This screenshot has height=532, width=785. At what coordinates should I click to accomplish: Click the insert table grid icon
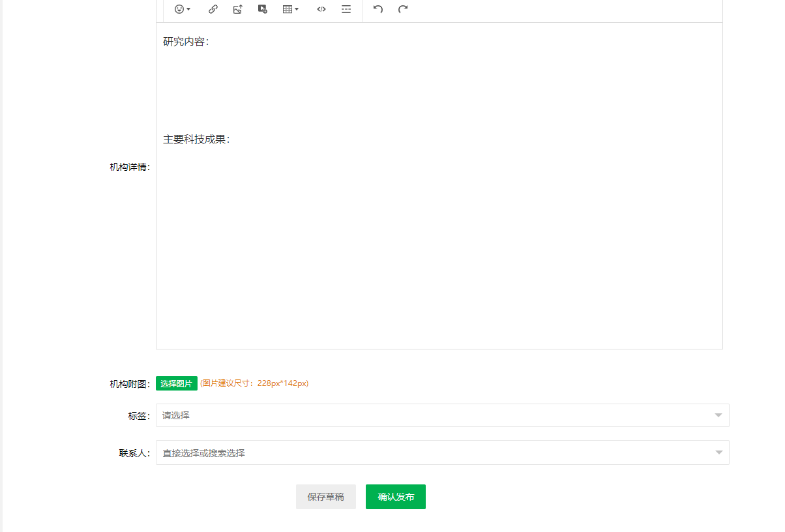288,9
